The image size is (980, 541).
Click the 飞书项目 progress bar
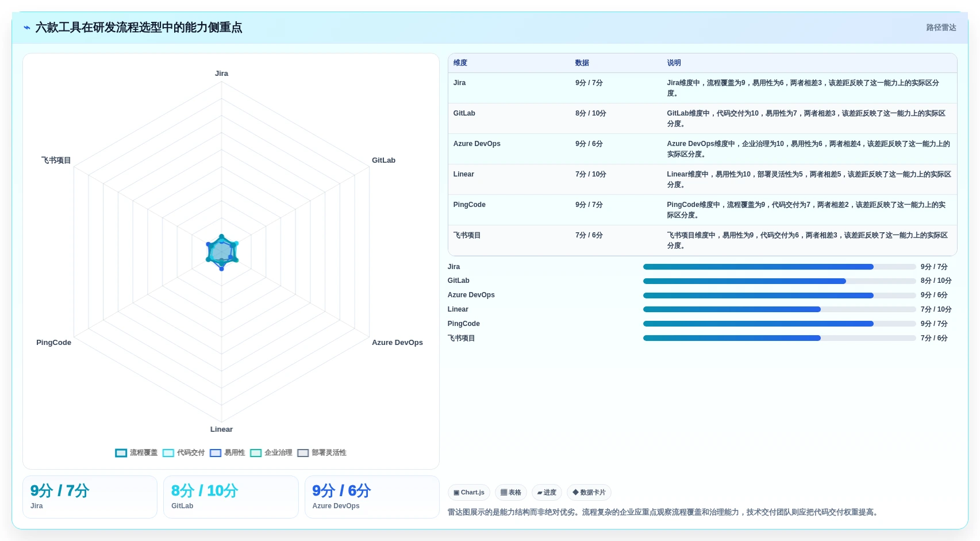(x=779, y=338)
